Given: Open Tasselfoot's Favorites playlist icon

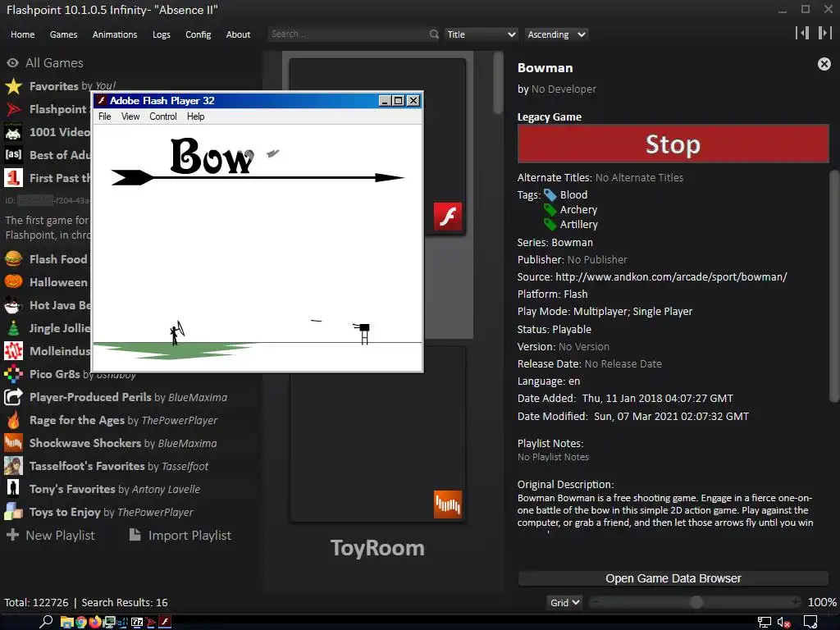Looking at the screenshot, I should click(x=13, y=466).
